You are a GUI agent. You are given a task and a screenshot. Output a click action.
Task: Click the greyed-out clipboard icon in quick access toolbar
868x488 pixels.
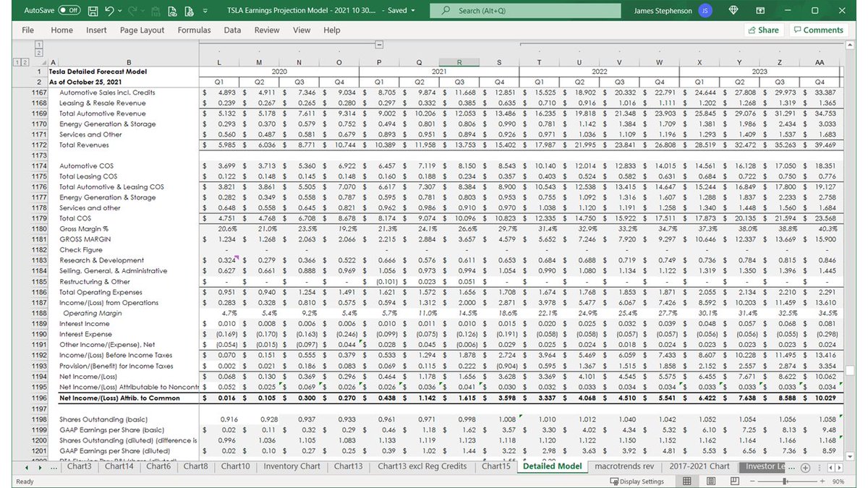tap(154, 11)
